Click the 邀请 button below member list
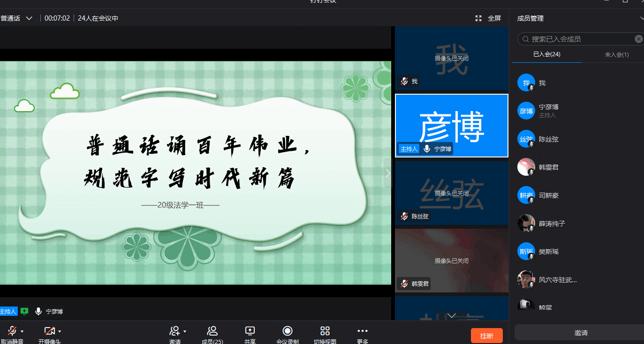The image size is (644, 344). pos(581,333)
